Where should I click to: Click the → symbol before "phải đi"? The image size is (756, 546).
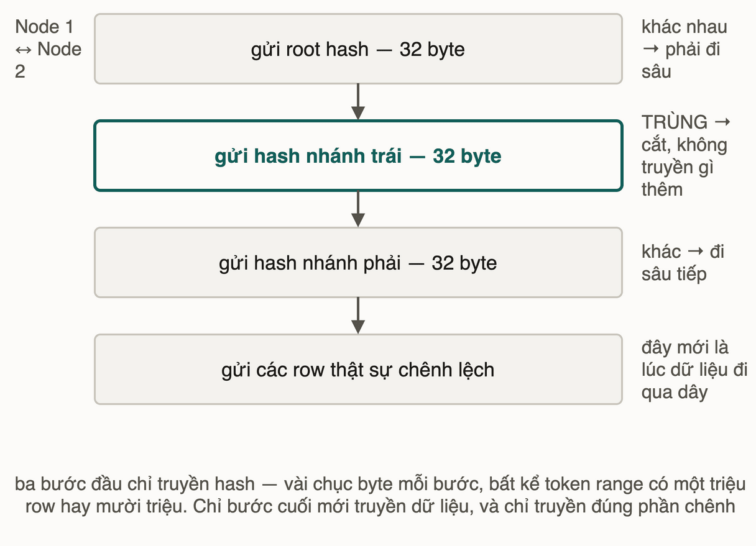(651, 50)
